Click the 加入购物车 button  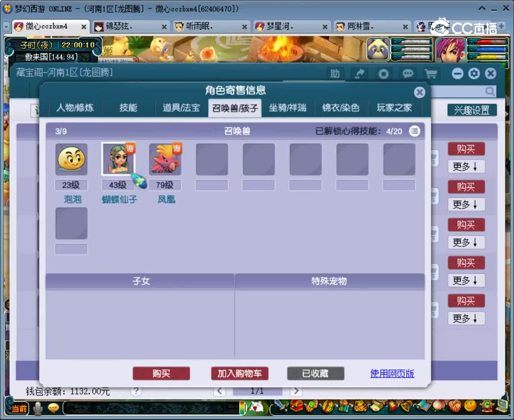(x=240, y=373)
